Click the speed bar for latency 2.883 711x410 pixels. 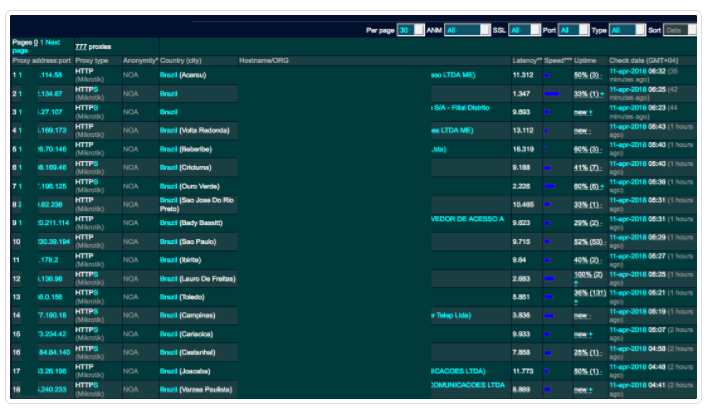[549, 278]
